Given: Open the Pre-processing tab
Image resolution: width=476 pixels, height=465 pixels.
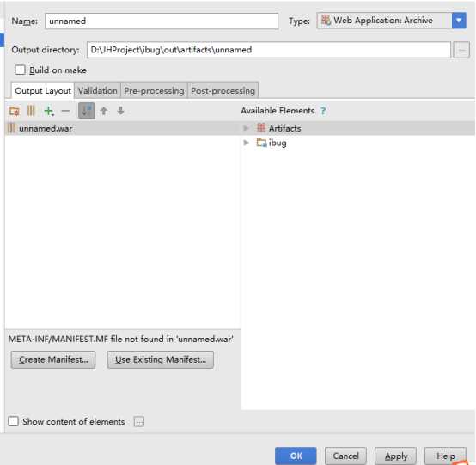Looking at the screenshot, I should coord(154,90).
